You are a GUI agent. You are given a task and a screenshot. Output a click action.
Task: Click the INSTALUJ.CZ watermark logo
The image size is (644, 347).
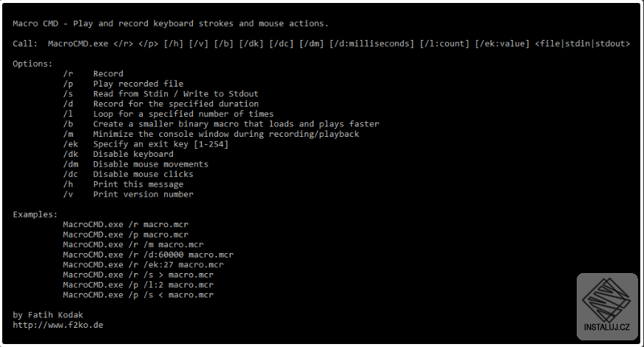607,306
